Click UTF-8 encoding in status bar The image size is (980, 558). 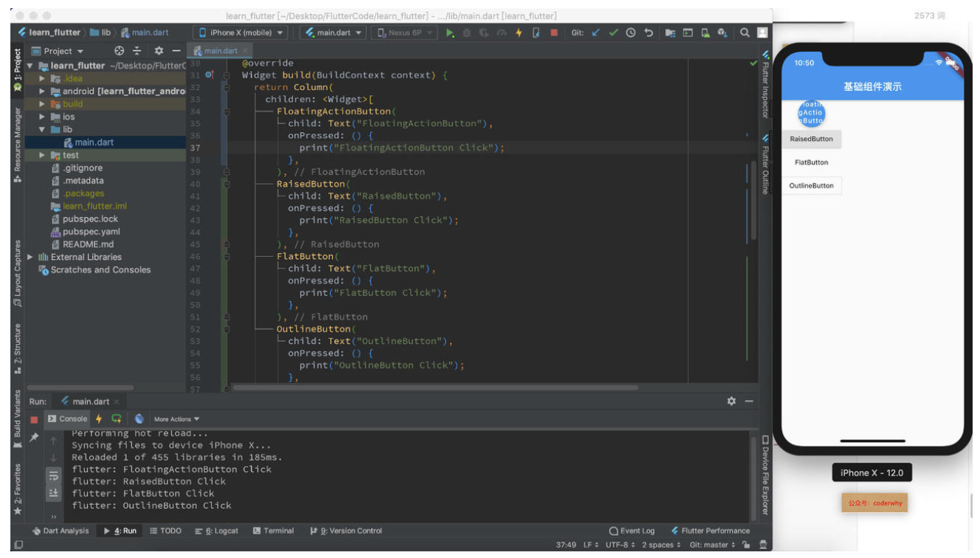pyautogui.click(x=619, y=545)
